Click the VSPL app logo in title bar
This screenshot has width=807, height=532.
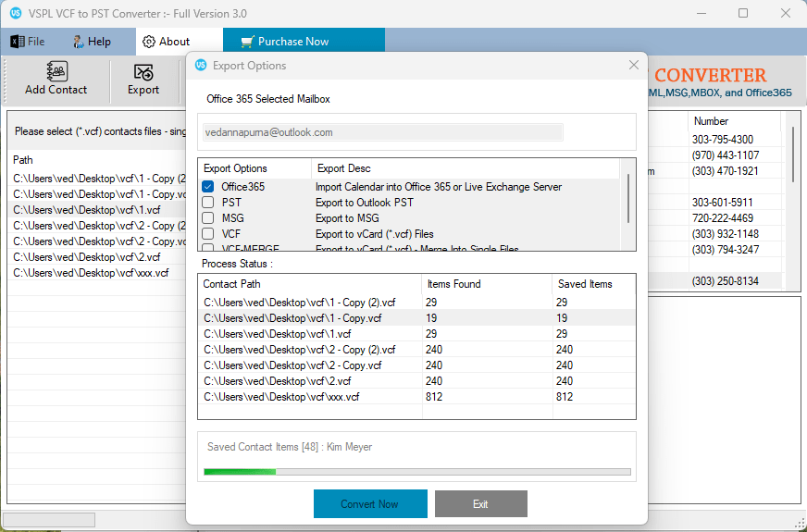pos(16,13)
